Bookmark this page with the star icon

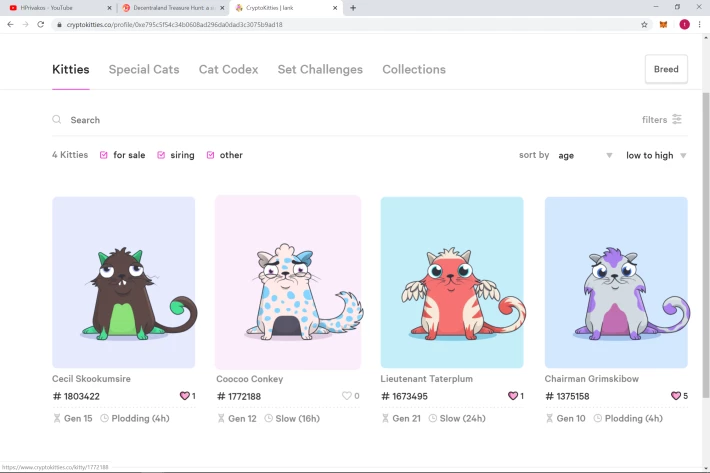pos(644,24)
